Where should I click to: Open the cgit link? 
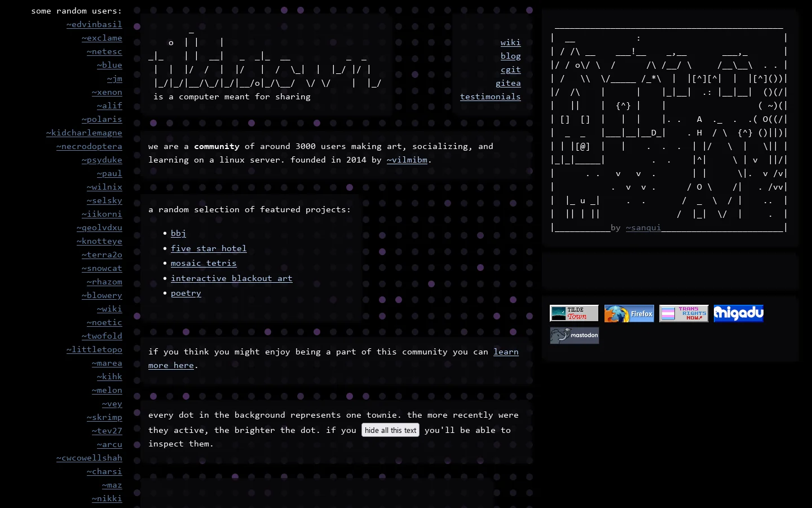pos(510,69)
